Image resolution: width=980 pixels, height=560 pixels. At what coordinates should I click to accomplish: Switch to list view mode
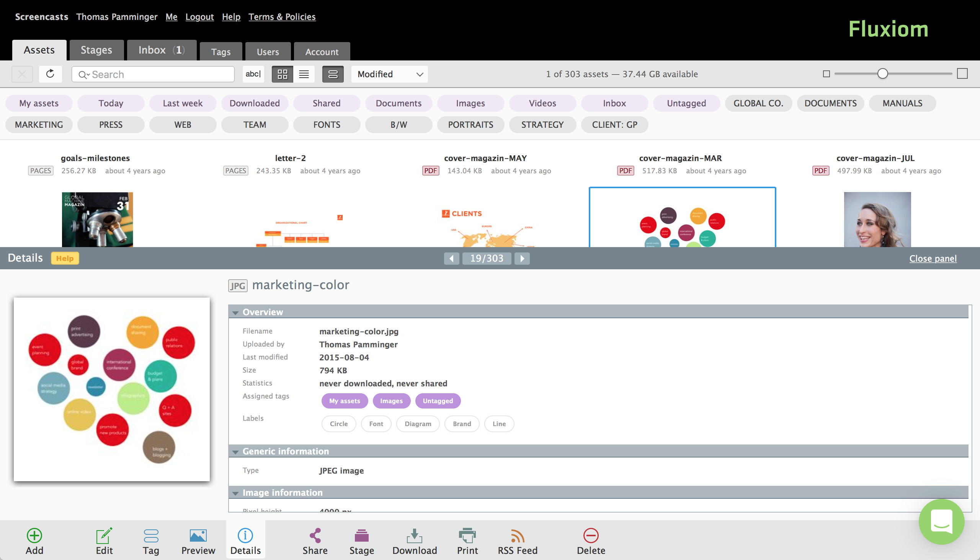(304, 74)
